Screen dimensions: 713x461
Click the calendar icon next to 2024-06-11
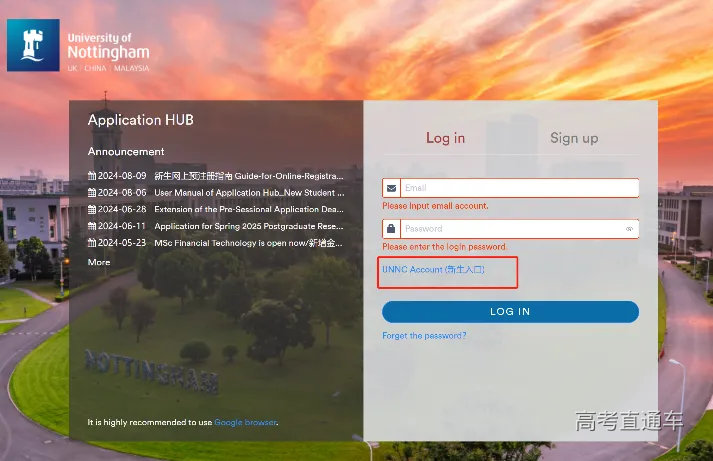click(92, 226)
